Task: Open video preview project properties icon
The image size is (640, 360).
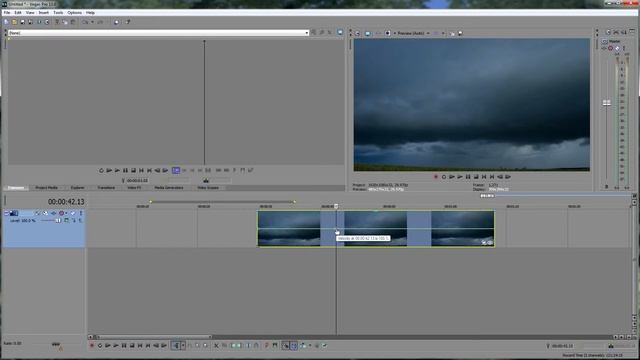Action: pos(358,33)
